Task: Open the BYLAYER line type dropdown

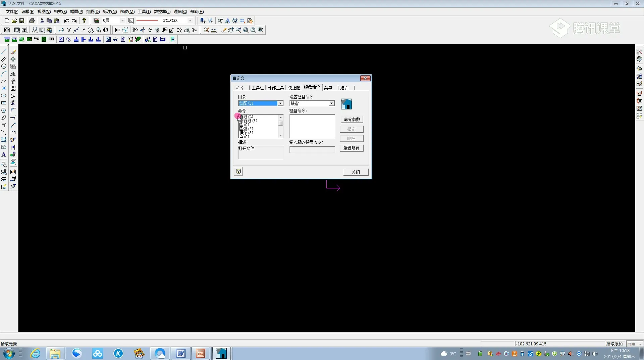Action: click(x=190, y=21)
